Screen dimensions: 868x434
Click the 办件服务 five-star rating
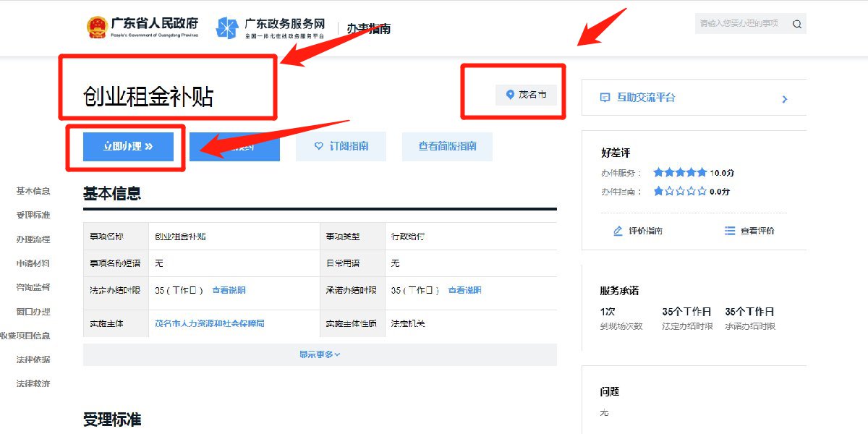680,172
